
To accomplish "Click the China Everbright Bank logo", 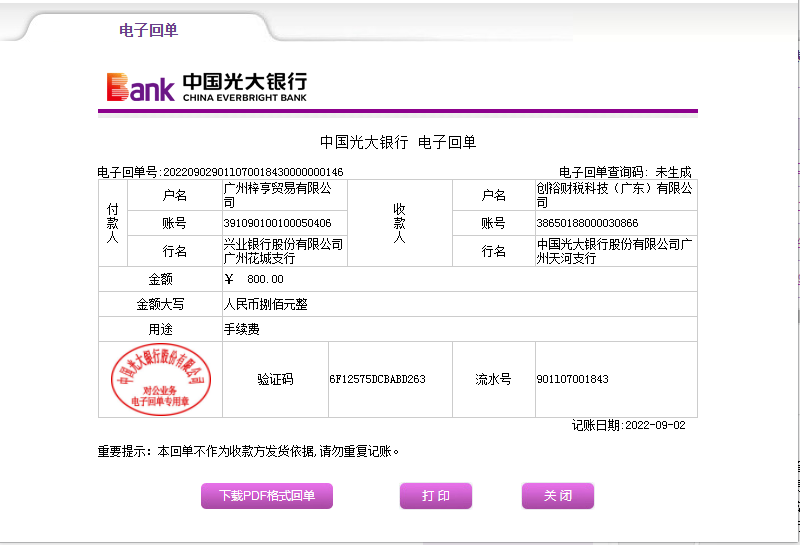I will coord(207,87).
